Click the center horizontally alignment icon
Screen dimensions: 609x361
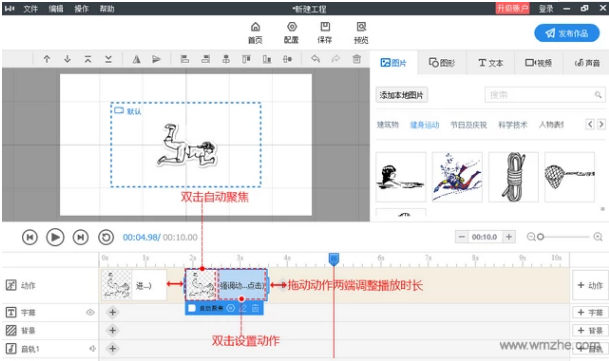[226, 59]
